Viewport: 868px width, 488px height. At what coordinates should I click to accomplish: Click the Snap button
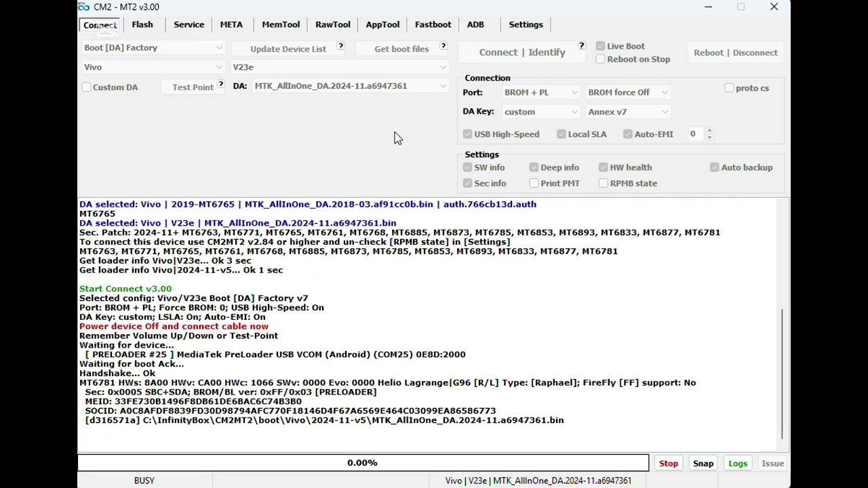tap(703, 464)
